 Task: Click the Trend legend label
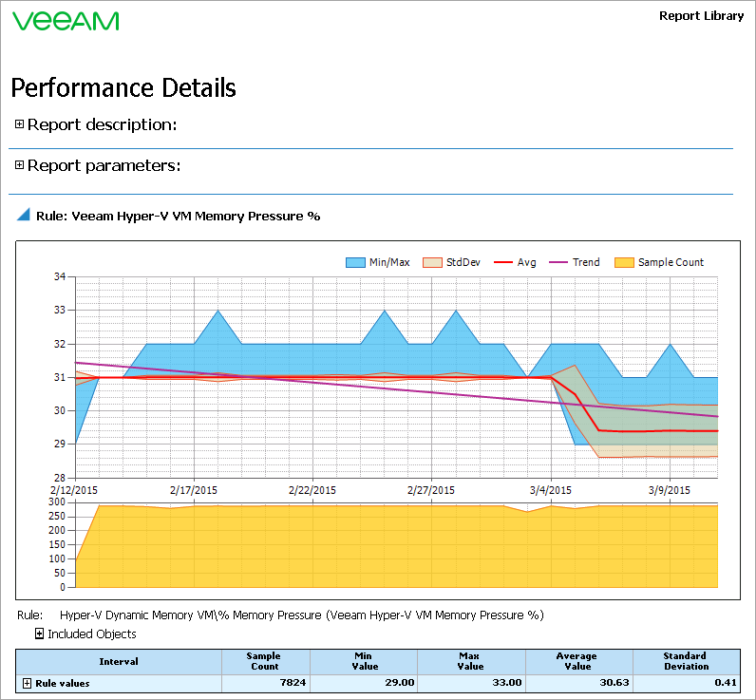pos(586,263)
